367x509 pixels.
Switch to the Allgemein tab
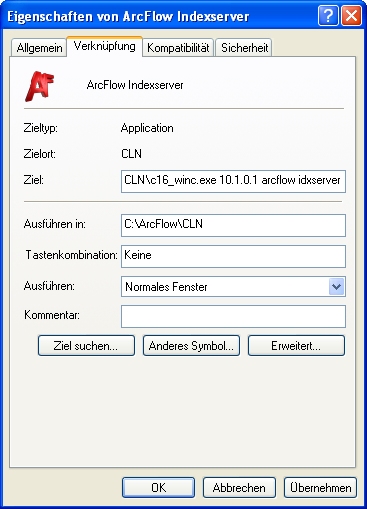[39, 48]
